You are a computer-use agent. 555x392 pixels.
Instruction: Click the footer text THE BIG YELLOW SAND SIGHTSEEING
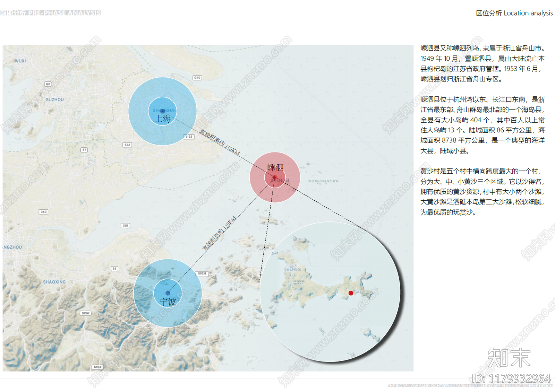click(x=470, y=385)
